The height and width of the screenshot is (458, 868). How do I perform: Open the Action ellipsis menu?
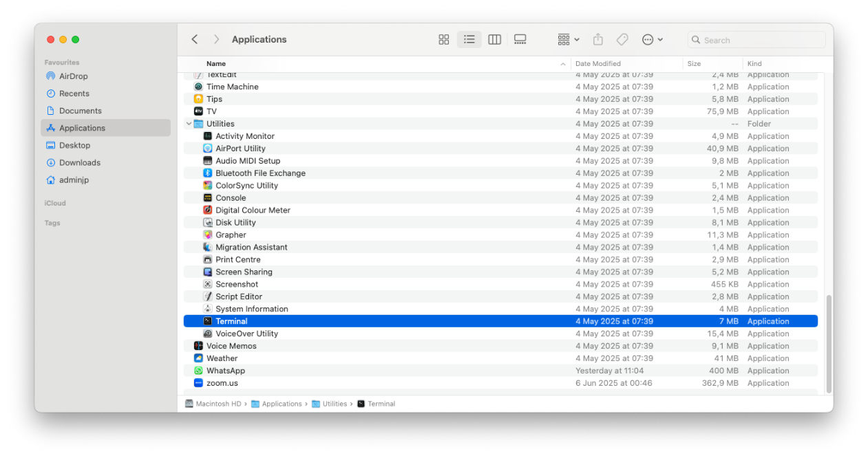click(x=652, y=40)
